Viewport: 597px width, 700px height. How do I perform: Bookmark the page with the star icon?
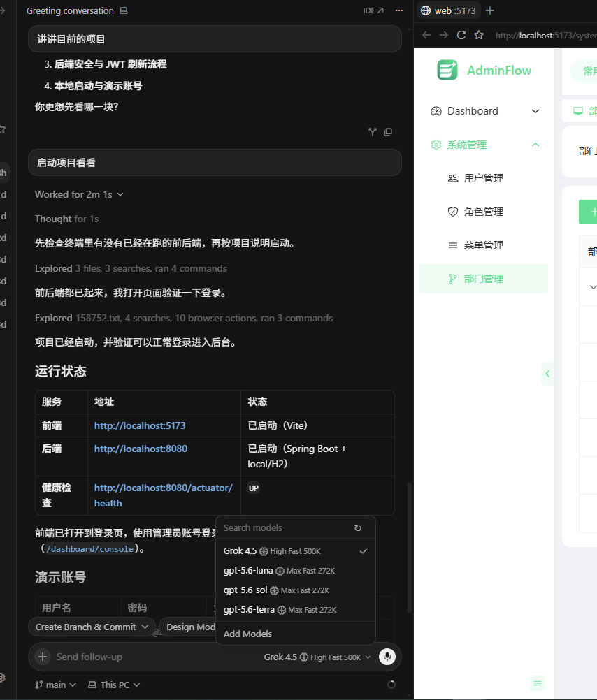point(479,35)
